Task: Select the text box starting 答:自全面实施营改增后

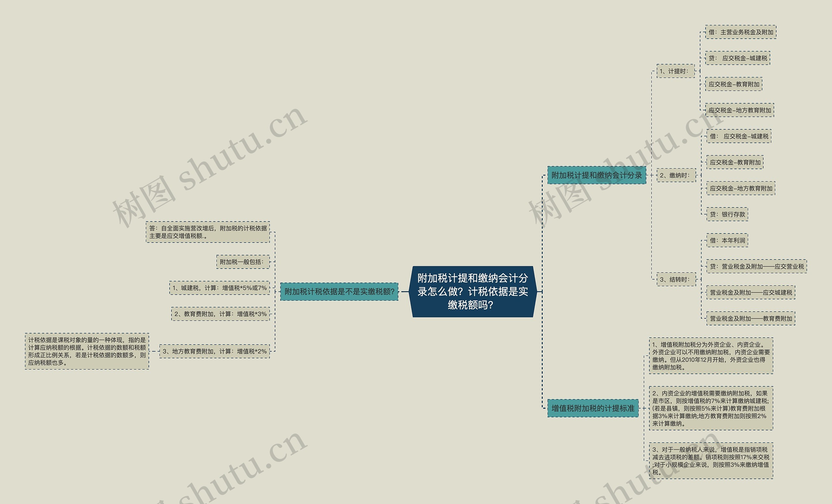Action: 208,232
